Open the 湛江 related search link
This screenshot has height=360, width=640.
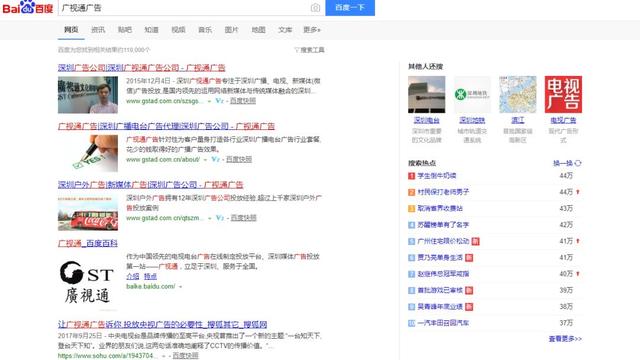pos(518,120)
